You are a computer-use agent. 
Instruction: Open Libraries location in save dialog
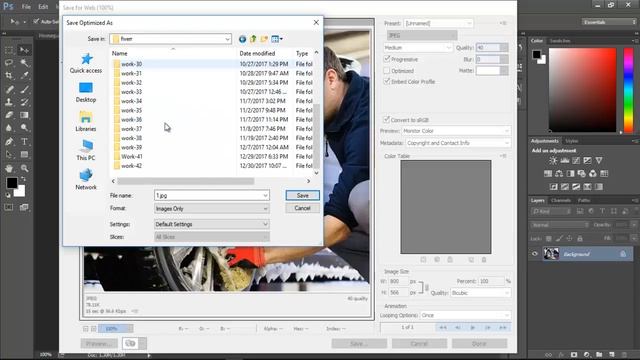point(86,121)
